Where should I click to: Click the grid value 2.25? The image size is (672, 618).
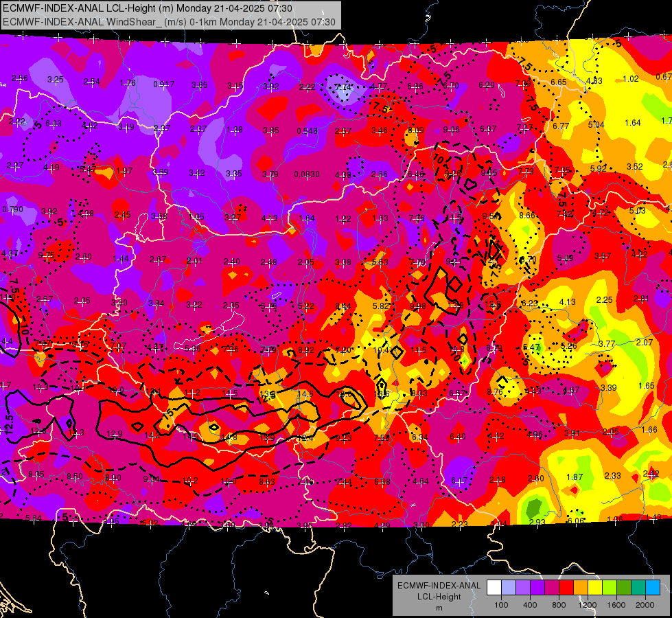[x=604, y=300]
